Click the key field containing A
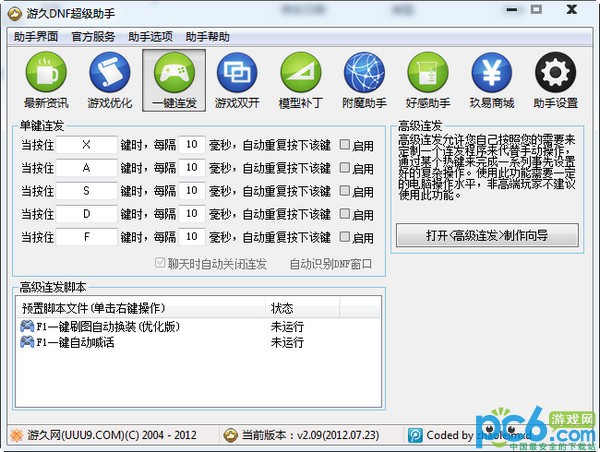Viewport: 600px width, 452px height. (x=86, y=168)
